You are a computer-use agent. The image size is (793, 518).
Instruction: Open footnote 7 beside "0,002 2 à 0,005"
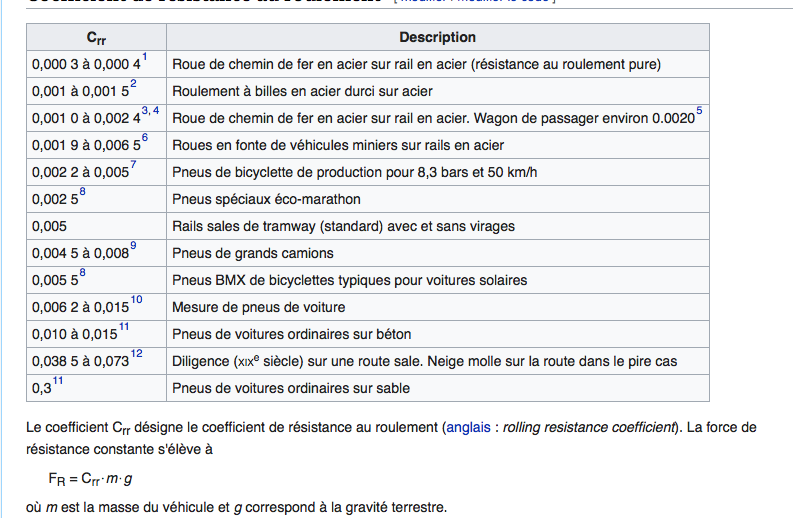pyautogui.click(x=134, y=165)
